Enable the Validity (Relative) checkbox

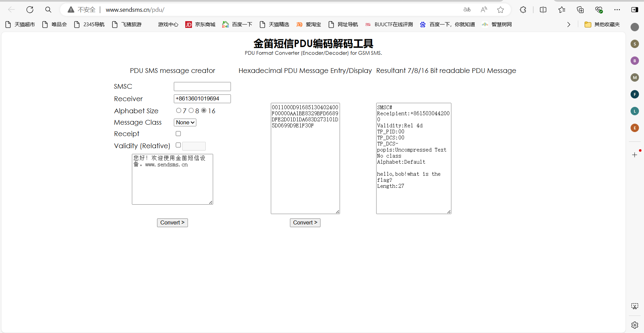pos(178,145)
